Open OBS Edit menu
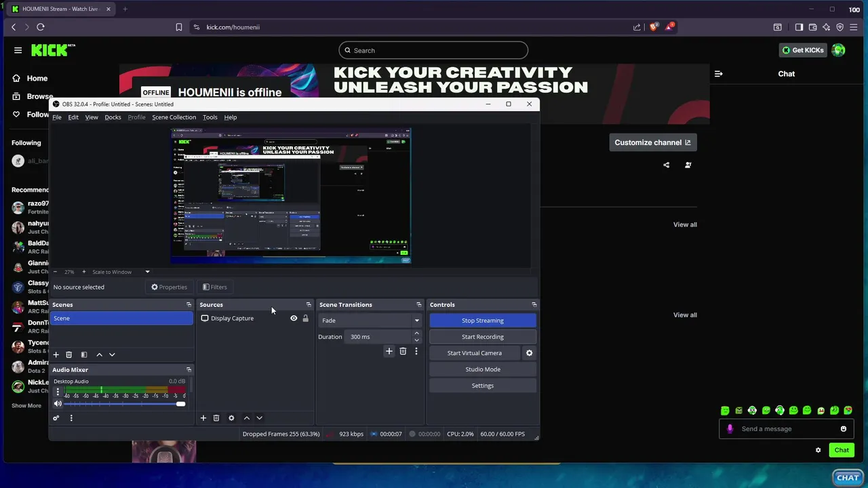868x488 pixels. [x=73, y=117]
